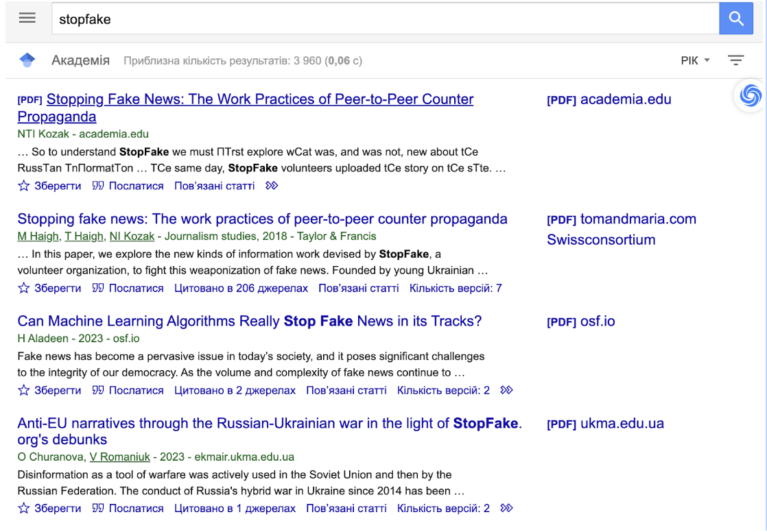Star icon for Churanova Romaniuk result
This screenshot has width=767, height=532.
point(23,509)
